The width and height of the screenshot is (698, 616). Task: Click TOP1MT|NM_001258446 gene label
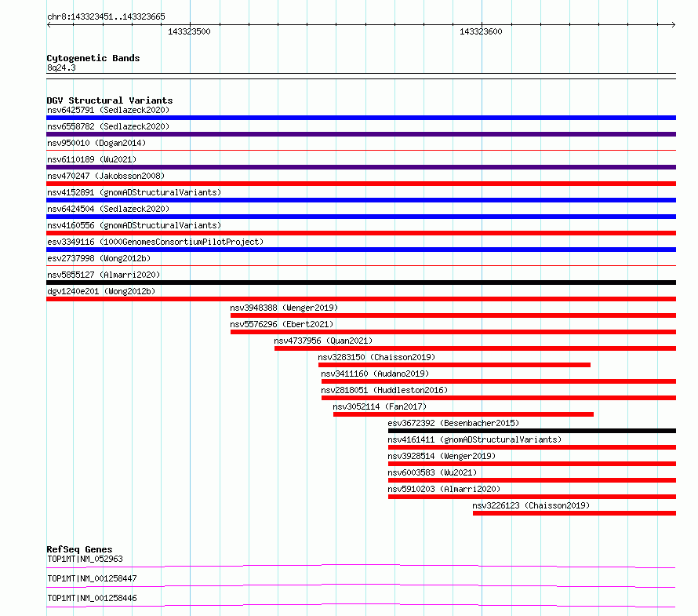(92, 598)
